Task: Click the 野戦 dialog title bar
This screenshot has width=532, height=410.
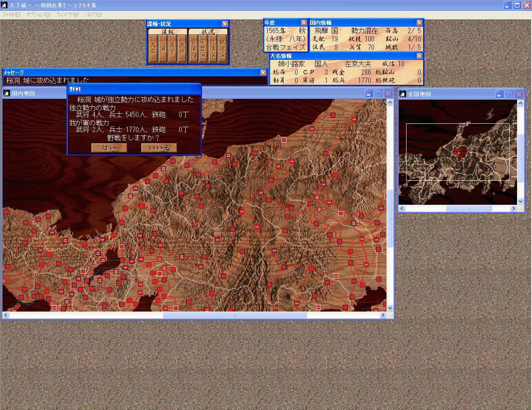Action: pos(134,89)
